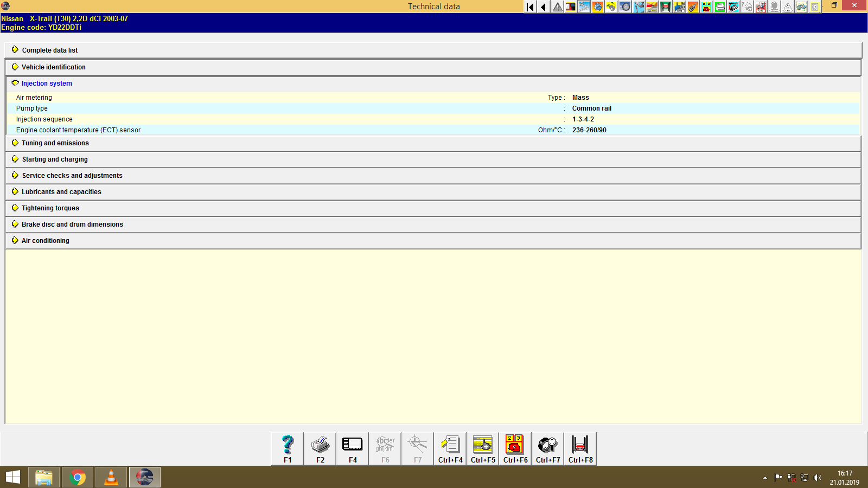Open Google Chrome from the taskbar

[77, 477]
